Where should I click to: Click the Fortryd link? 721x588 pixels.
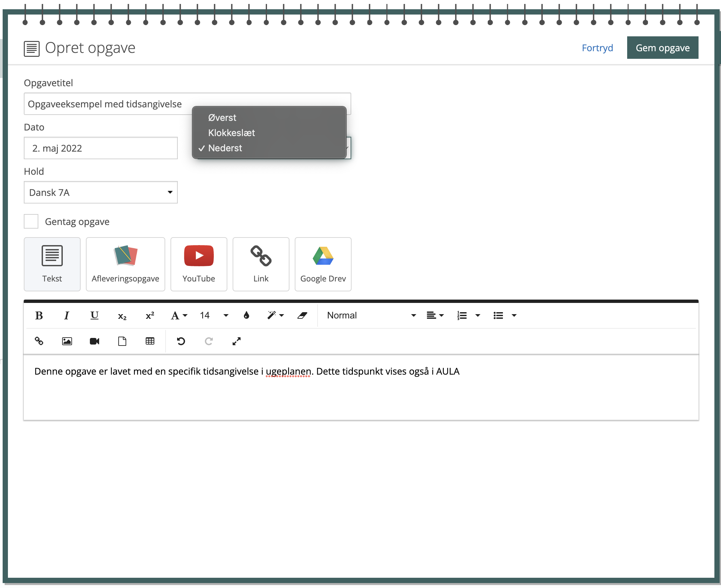598,48
